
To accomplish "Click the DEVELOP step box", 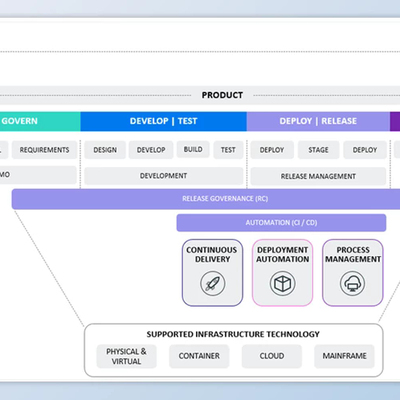I will click(151, 150).
